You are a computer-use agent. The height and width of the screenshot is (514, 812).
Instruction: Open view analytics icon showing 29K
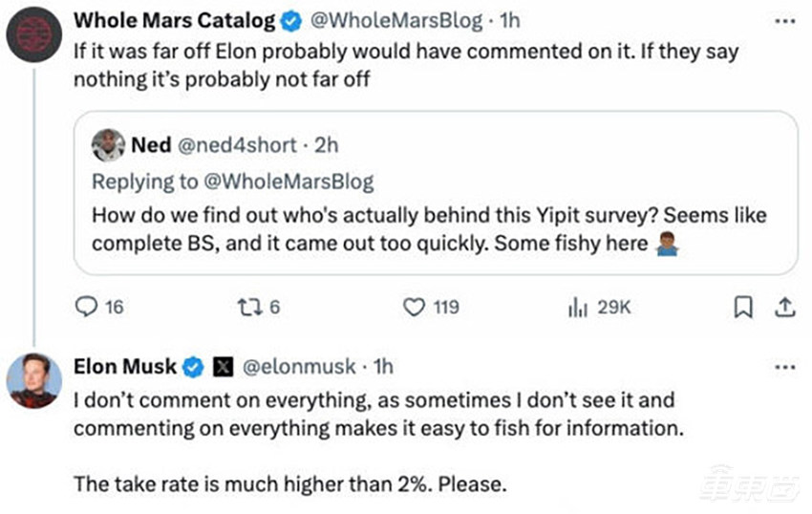tap(578, 307)
